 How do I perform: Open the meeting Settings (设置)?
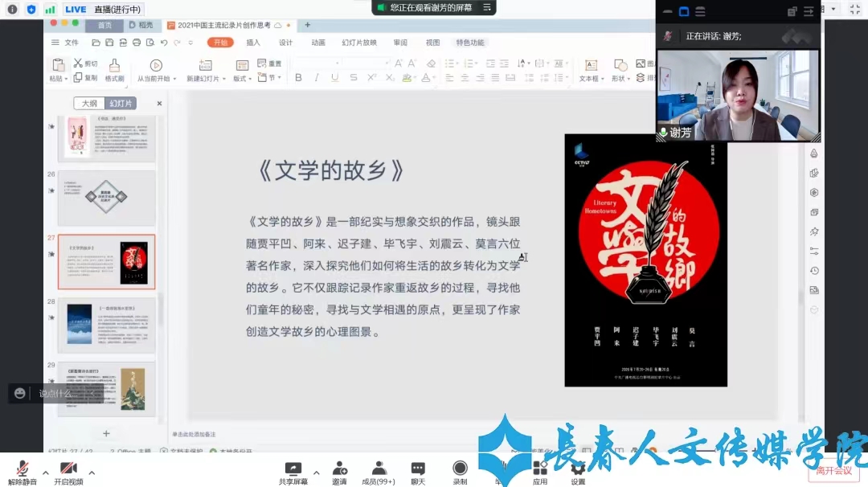click(x=578, y=473)
